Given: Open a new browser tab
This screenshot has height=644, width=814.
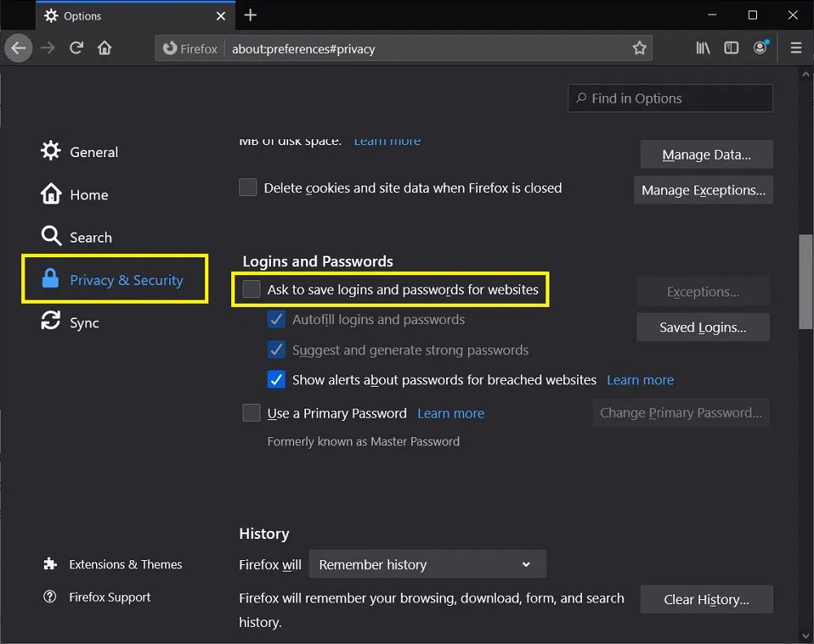Looking at the screenshot, I should click(x=249, y=15).
